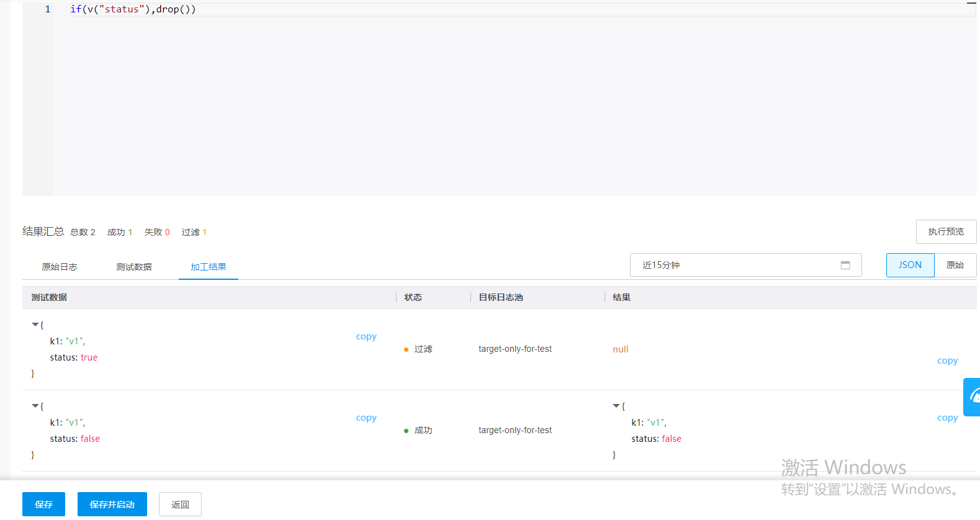980x520 pixels.
Task: Click the 目标日志池 column header
Action: tap(501, 298)
